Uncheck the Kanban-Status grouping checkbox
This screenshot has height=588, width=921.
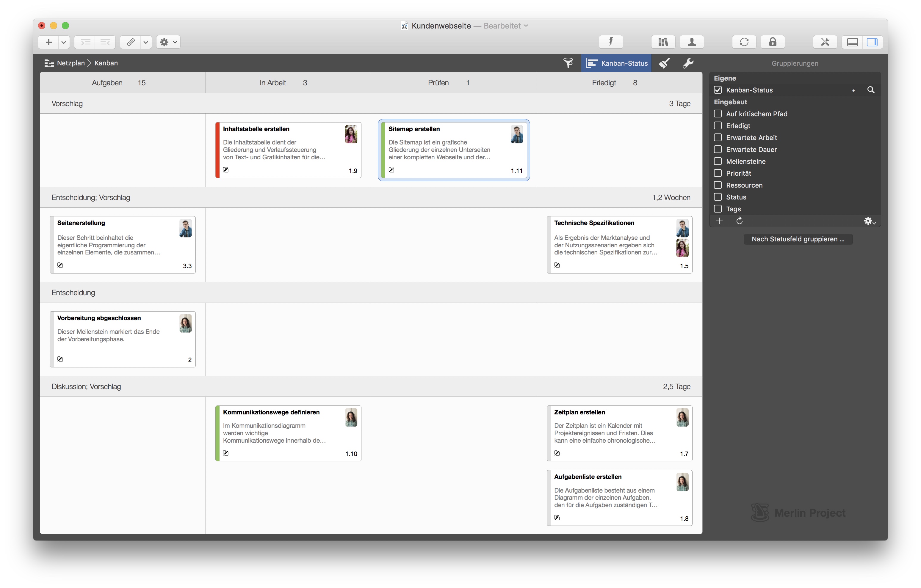pos(718,90)
